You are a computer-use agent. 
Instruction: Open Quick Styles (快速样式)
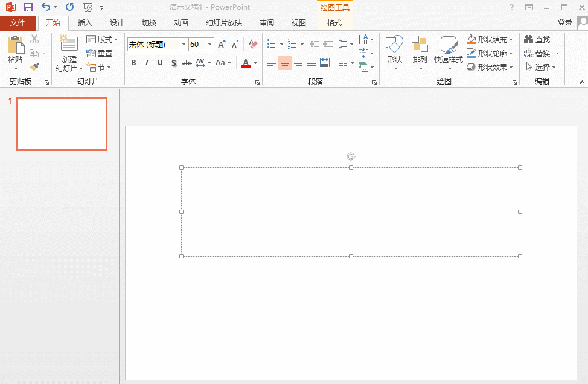pos(449,53)
